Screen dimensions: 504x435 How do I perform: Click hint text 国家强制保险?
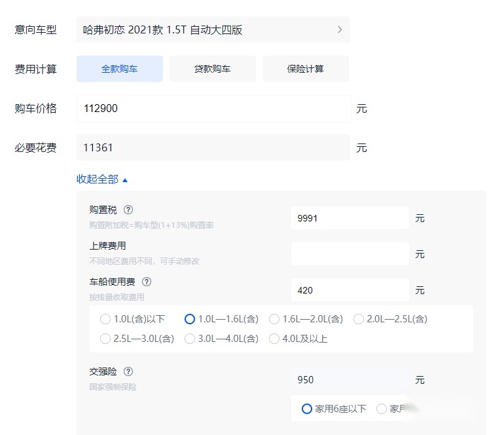click(x=113, y=387)
